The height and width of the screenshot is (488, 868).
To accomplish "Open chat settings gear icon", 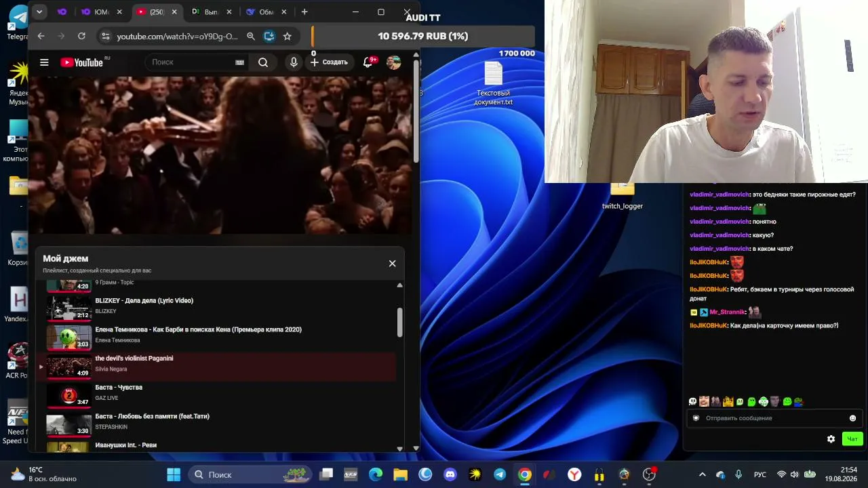I will coord(831,439).
